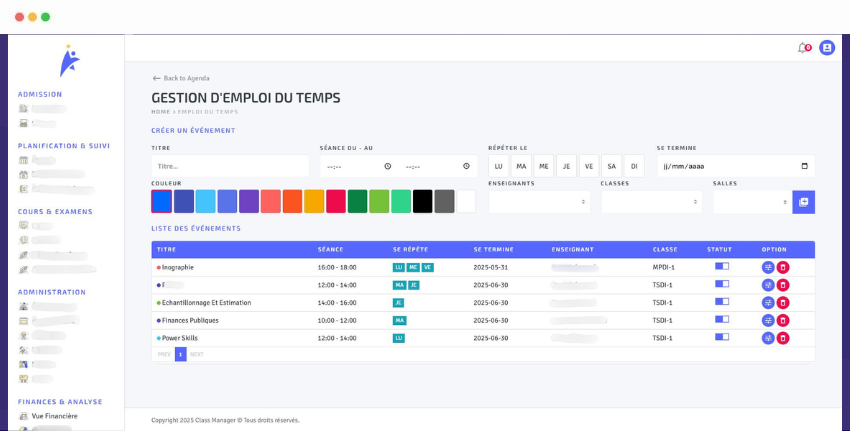Open the notifications bell
Image resolution: width=850 pixels, height=431 pixels.
802,48
